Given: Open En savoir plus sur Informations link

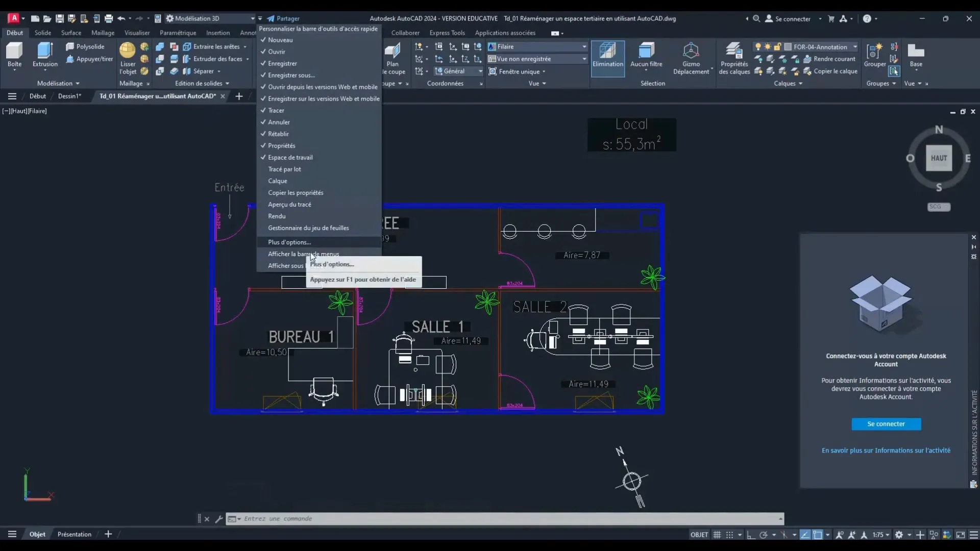Looking at the screenshot, I should (x=886, y=450).
